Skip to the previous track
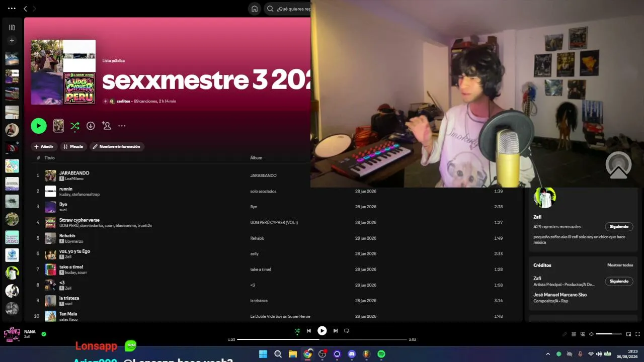644x362 pixels. coord(308,331)
